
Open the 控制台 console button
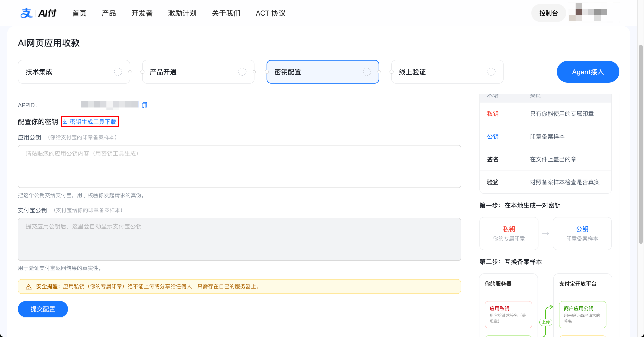click(x=549, y=13)
